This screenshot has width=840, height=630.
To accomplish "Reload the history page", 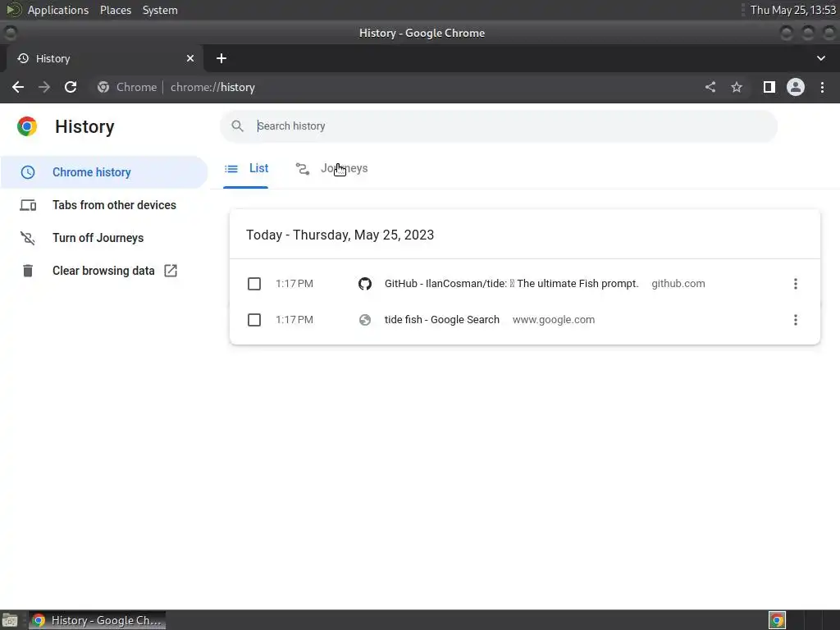I will 71,87.
